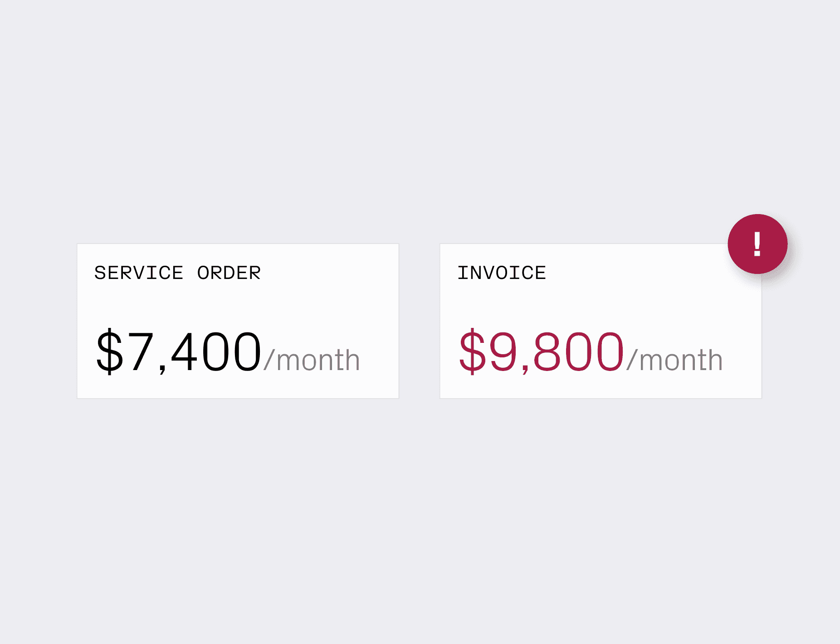Click the white exclamation mark symbol
Viewport: 840px width, 644px height.
click(x=757, y=244)
